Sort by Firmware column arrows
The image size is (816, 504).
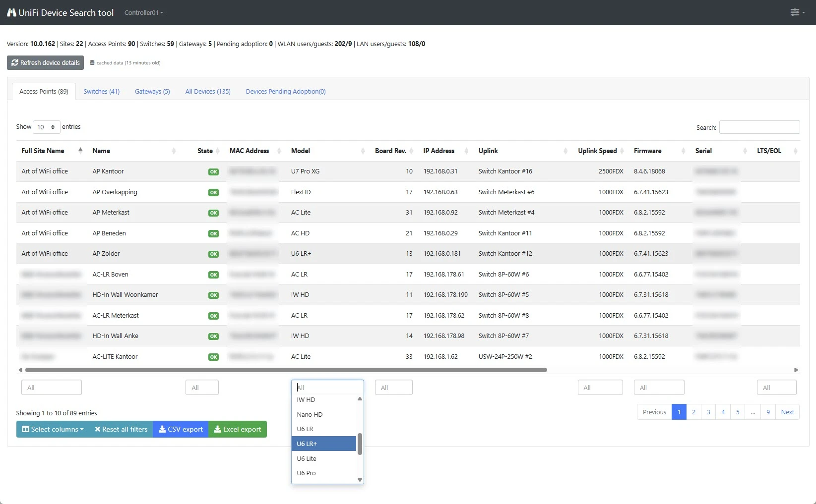pos(683,151)
